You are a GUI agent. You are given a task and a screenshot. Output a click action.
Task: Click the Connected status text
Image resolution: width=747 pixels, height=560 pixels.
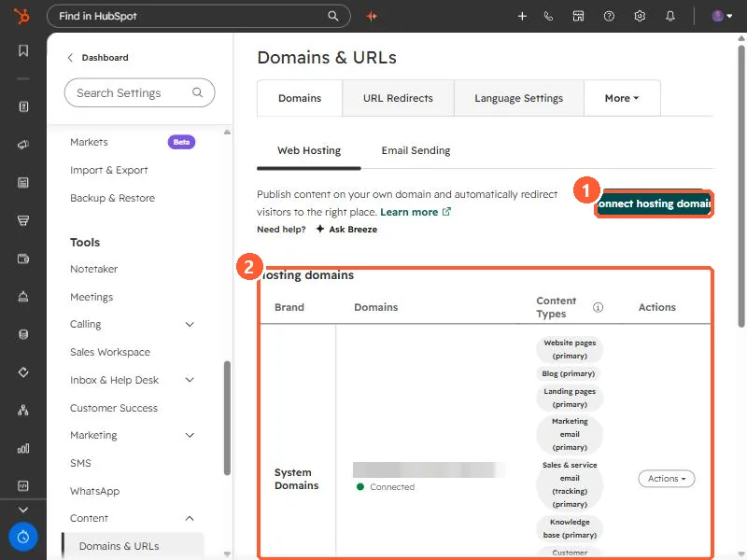pos(392,487)
